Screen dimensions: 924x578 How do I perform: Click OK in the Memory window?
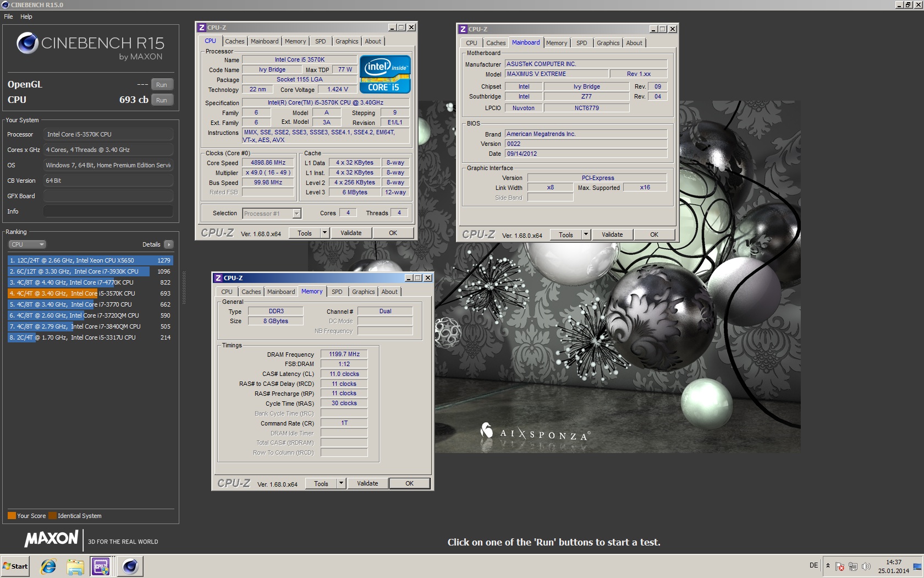click(410, 483)
